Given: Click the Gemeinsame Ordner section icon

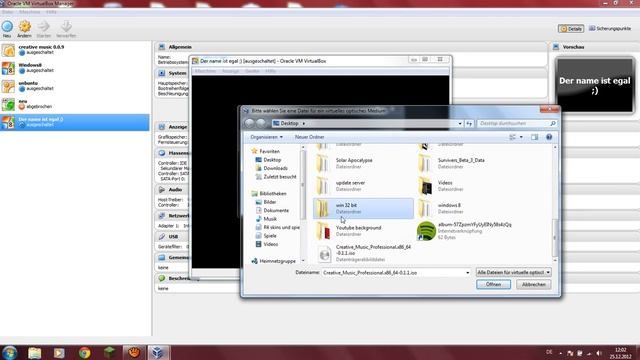Looking at the screenshot, I should (162, 258).
